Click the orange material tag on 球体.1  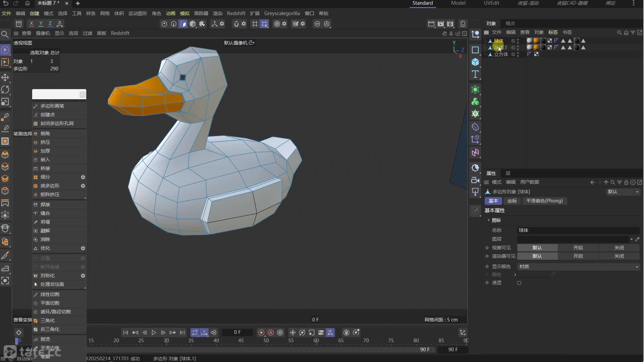click(536, 48)
